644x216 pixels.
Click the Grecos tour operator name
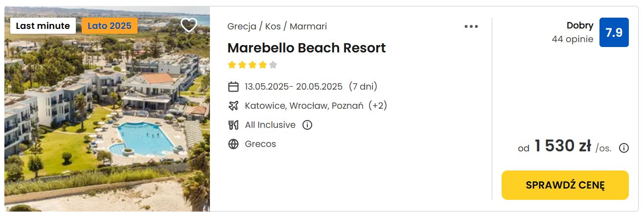260,144
